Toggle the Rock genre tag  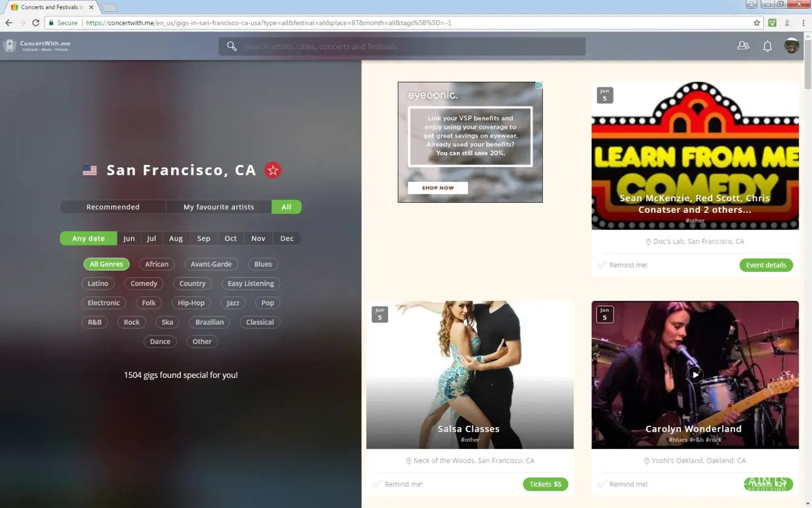pos(131,322)
